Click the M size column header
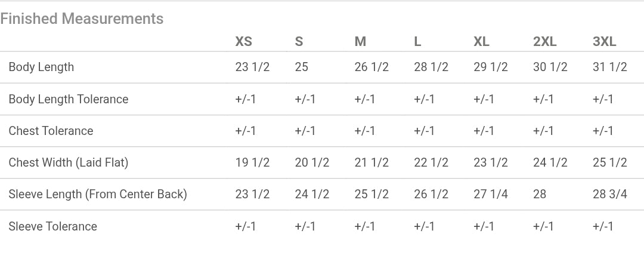This screenshot has height=255, width=644. click(360, 41)
